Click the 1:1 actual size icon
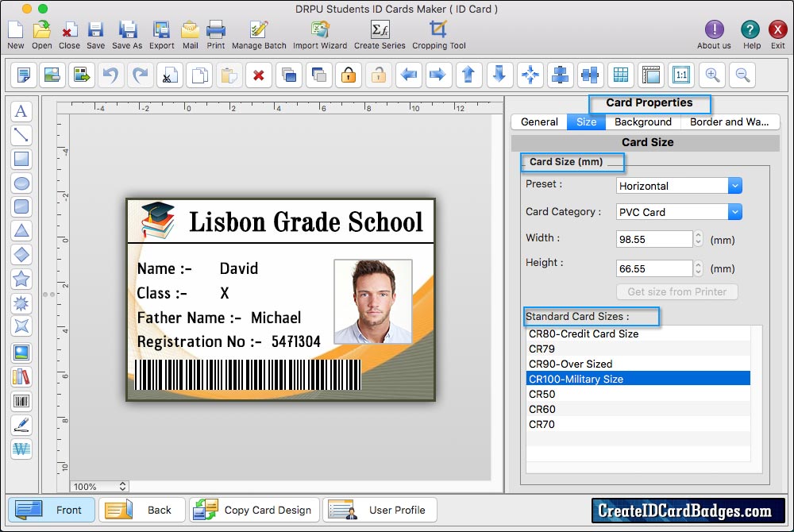Viewport: 794px width, 532px height. coord(681,75)
